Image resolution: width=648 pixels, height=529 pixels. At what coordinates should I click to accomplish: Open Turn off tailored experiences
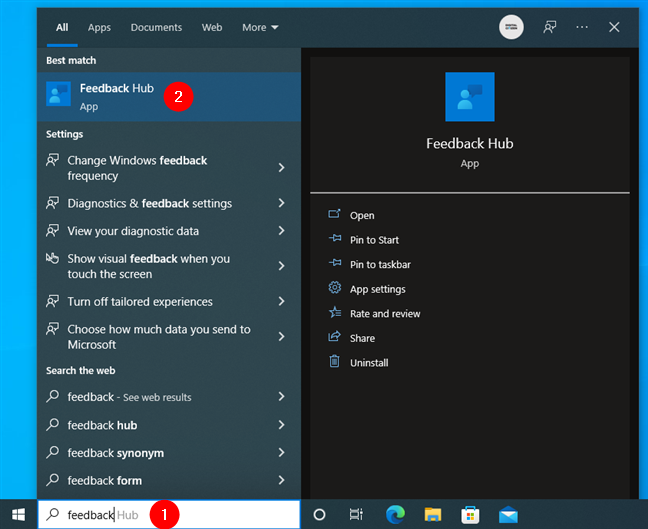click(169, 302)
